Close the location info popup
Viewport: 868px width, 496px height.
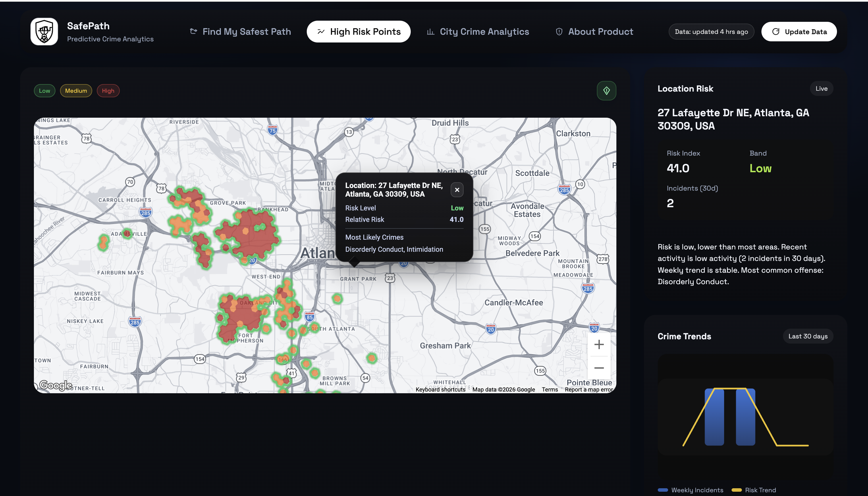[x=457, y=190]
